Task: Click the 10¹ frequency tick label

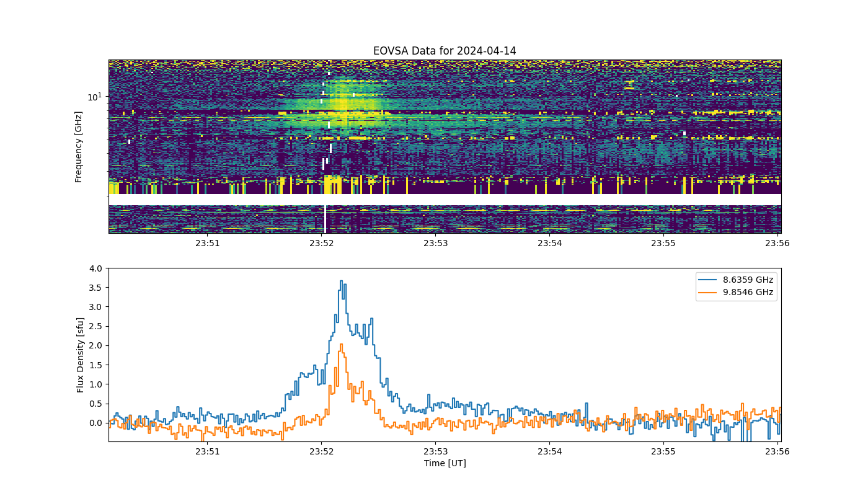Action: 95,97
